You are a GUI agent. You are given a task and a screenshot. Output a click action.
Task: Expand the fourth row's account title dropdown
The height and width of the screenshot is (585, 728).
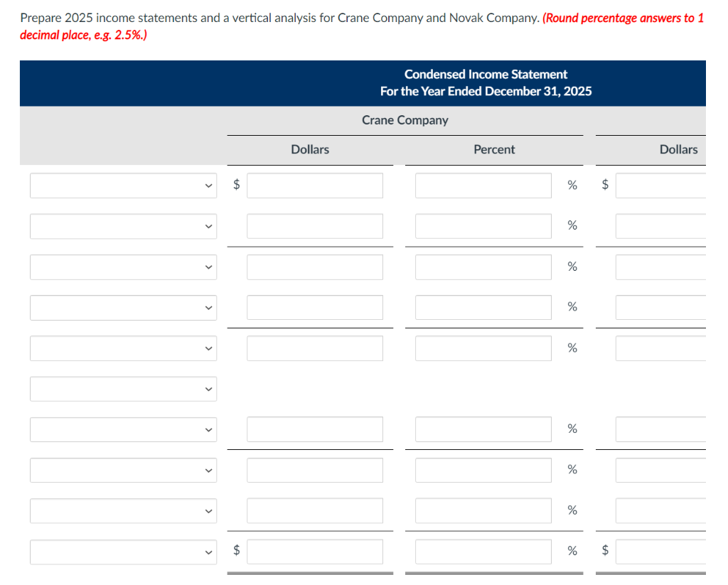[123, 307]
